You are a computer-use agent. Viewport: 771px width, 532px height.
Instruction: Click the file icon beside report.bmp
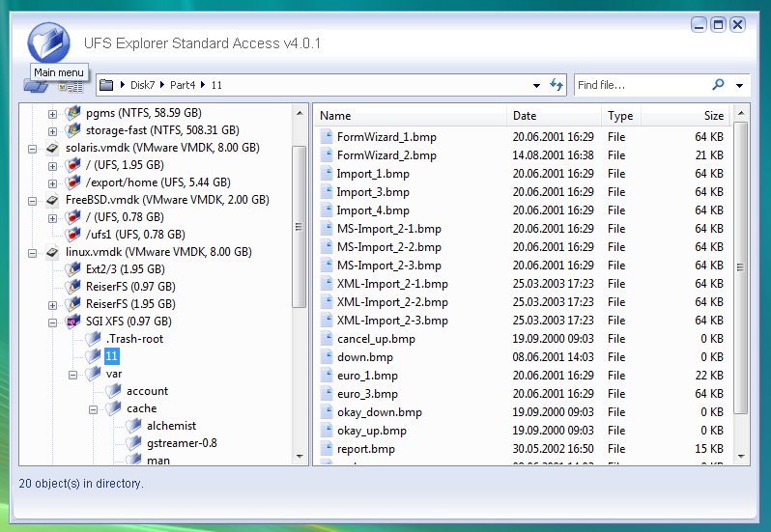[x=327, y=449]
